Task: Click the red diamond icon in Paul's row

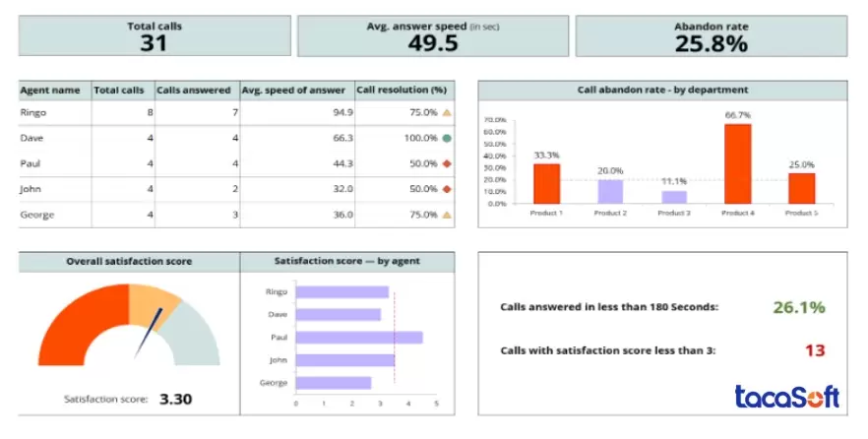Action: click(x=447, y=163)
